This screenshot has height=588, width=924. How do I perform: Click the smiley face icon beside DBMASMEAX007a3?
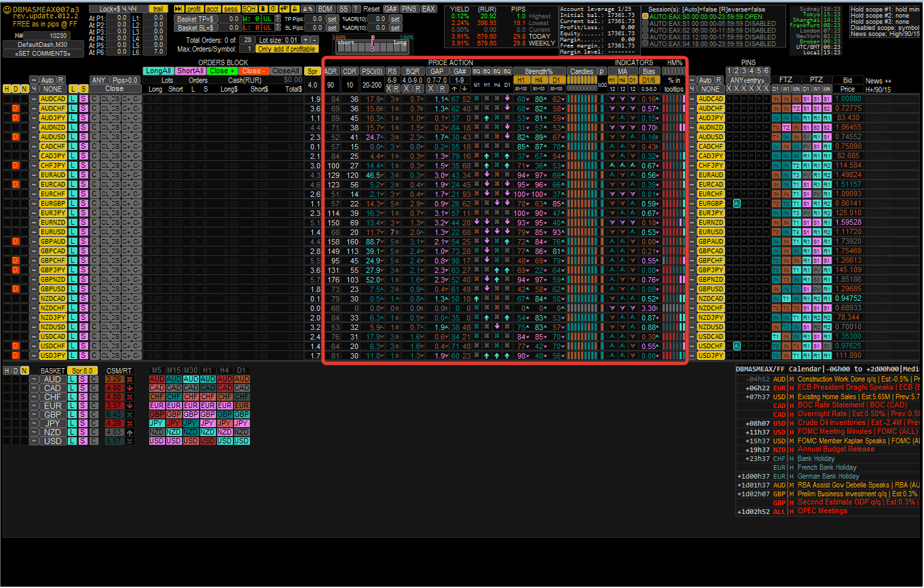pos(7,10)
